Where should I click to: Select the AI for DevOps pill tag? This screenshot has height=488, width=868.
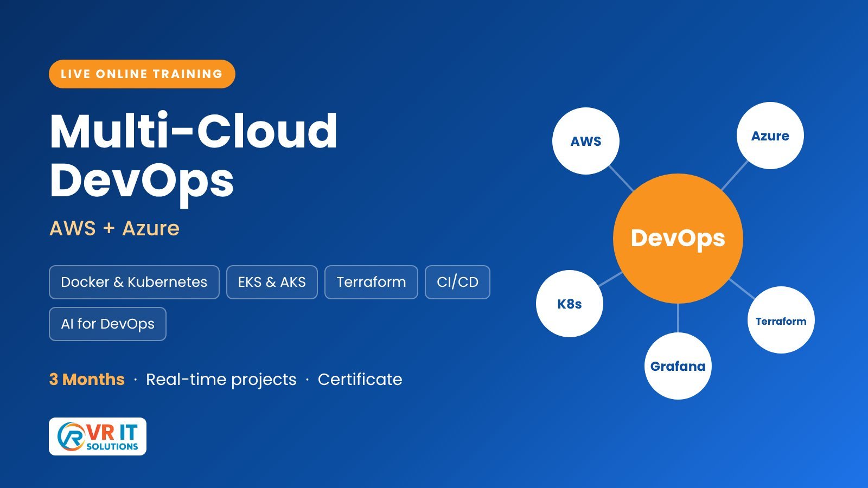107,324
